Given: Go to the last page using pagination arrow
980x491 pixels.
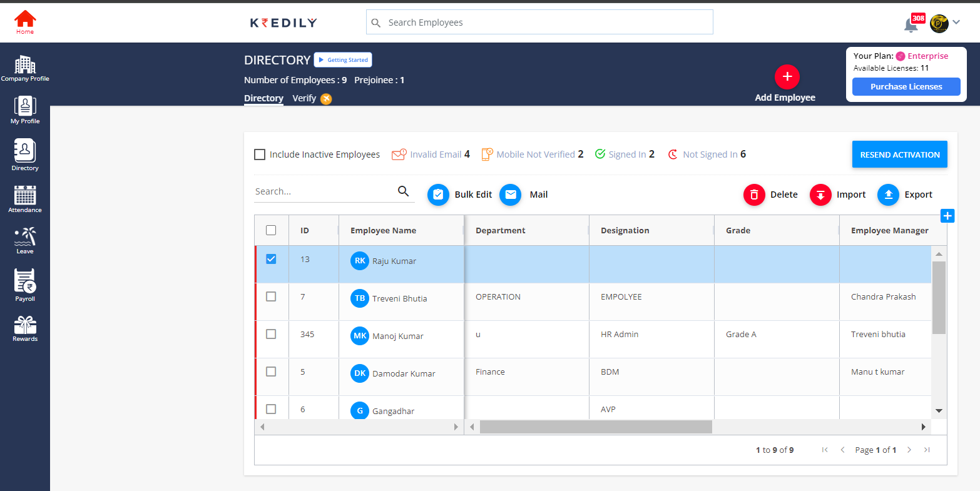Looking at the screenshot, I should click(x=927, y=449).
